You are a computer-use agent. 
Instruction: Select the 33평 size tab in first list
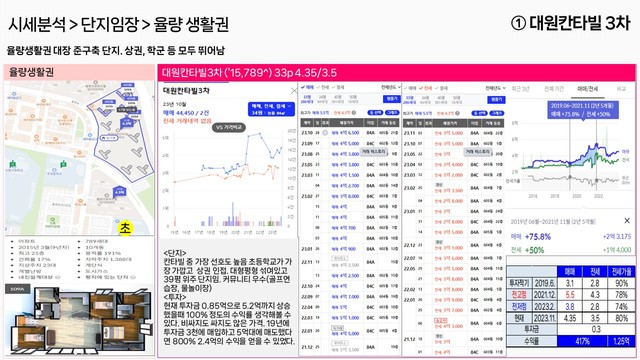pos(307,99)
